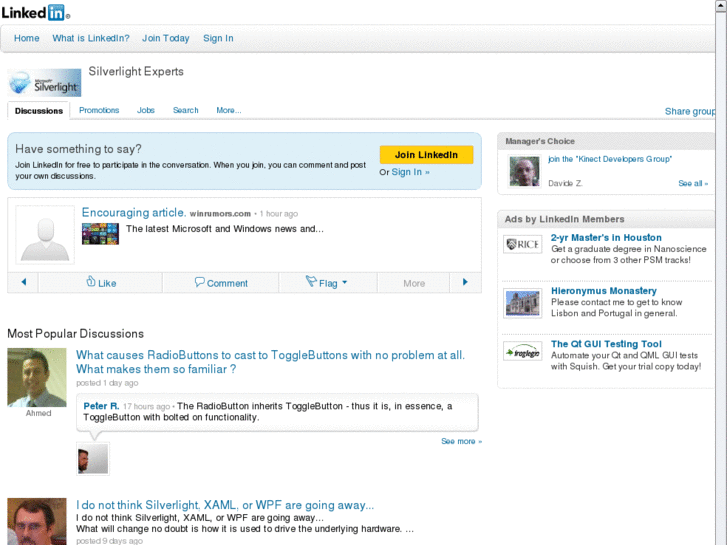Click the Comment label
Viewport: 727px width, 545px height.
(x=227, y=283)
